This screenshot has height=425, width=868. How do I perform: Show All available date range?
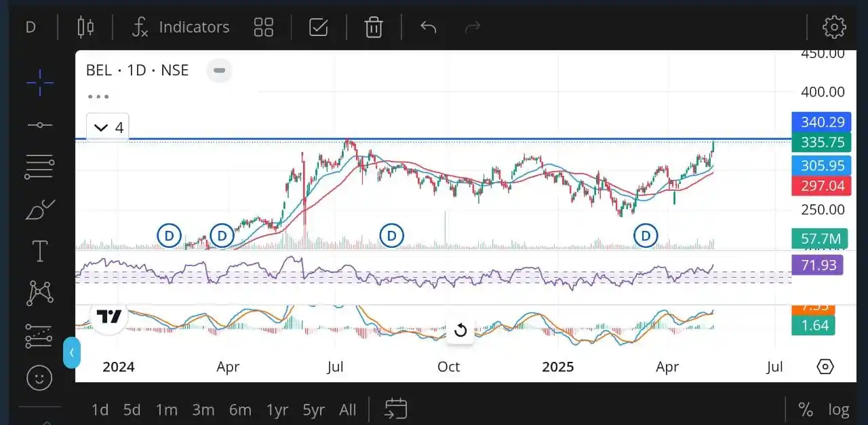pos(347,410)
